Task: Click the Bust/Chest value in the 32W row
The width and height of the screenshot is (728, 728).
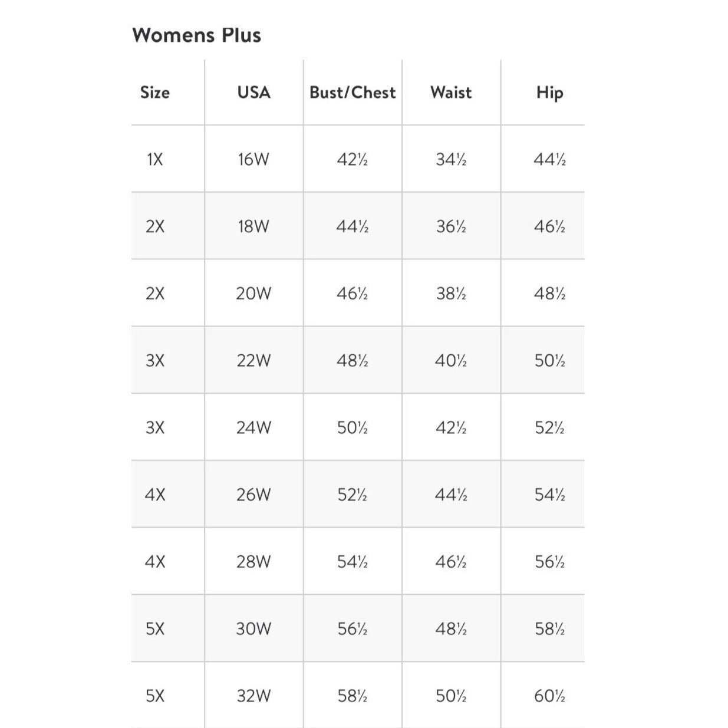Action: 353,696
